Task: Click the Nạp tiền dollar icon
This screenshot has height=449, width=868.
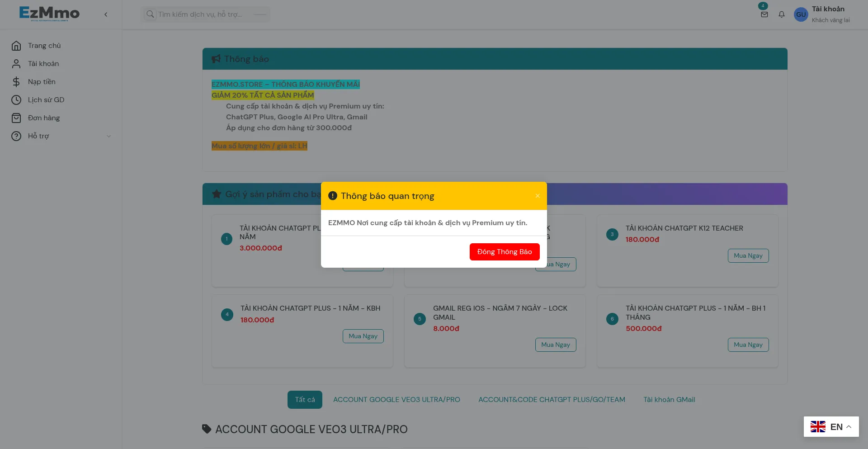Action: (x=16, y=82)
